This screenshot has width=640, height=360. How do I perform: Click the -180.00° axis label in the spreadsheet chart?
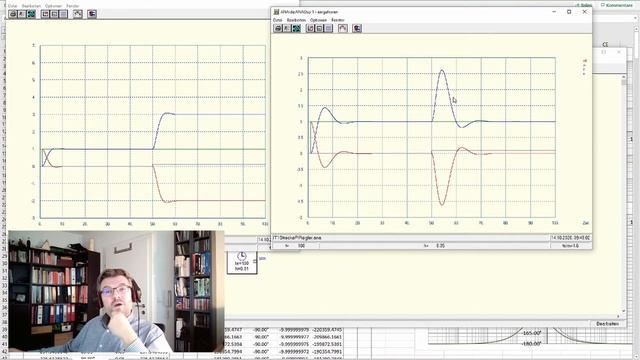coord(531,344)
